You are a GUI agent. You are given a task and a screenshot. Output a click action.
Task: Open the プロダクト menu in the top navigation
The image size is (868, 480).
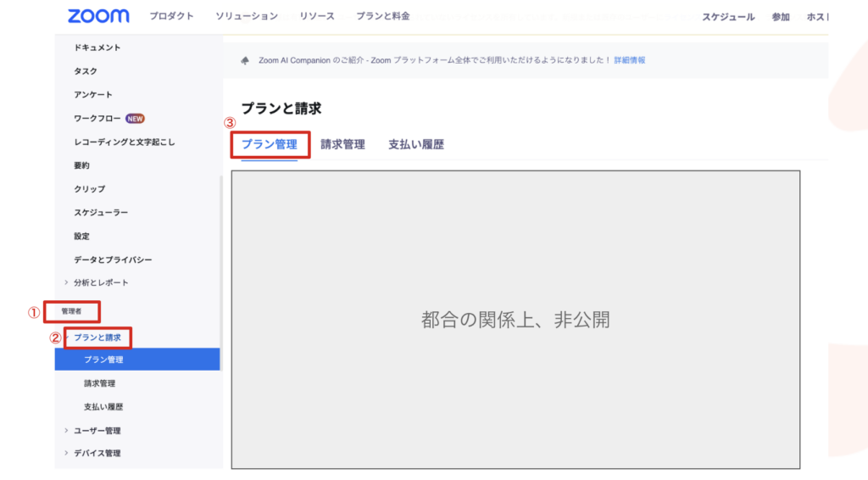171,16
